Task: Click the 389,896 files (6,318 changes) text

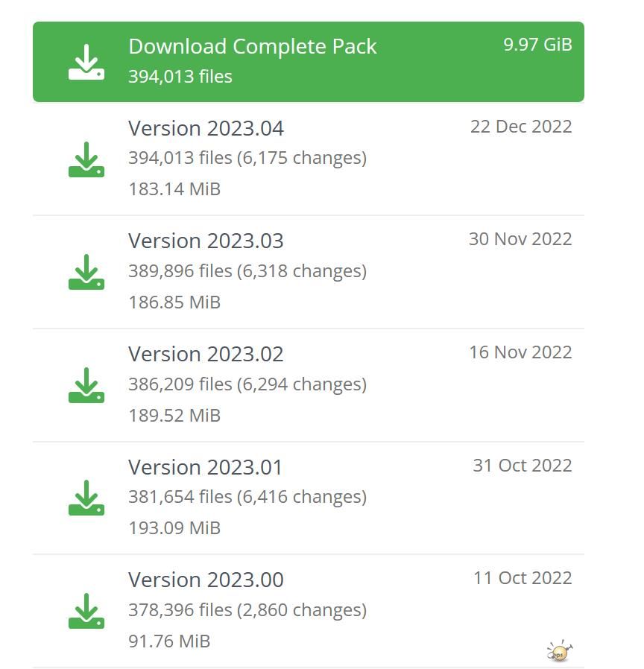Action: [247, 270]
